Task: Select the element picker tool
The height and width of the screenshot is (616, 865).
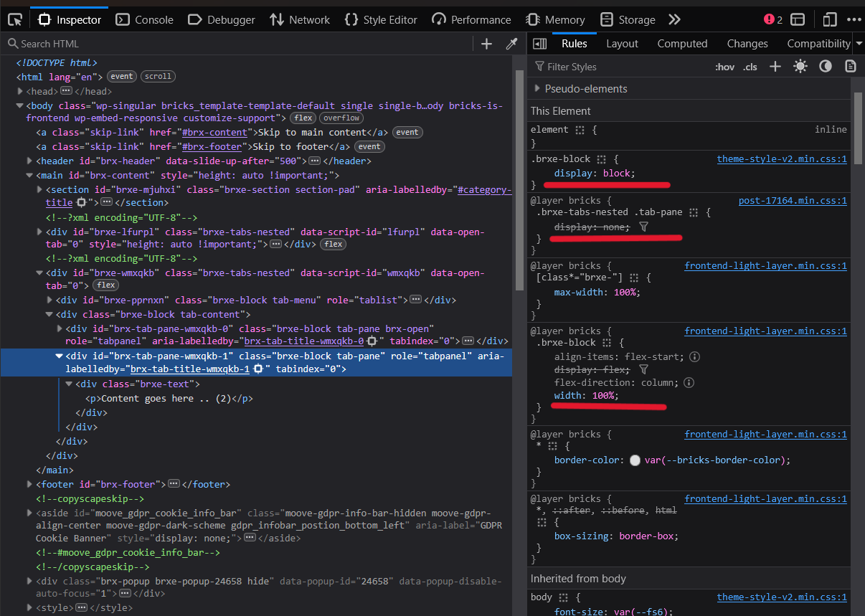Action: (14, 19)
